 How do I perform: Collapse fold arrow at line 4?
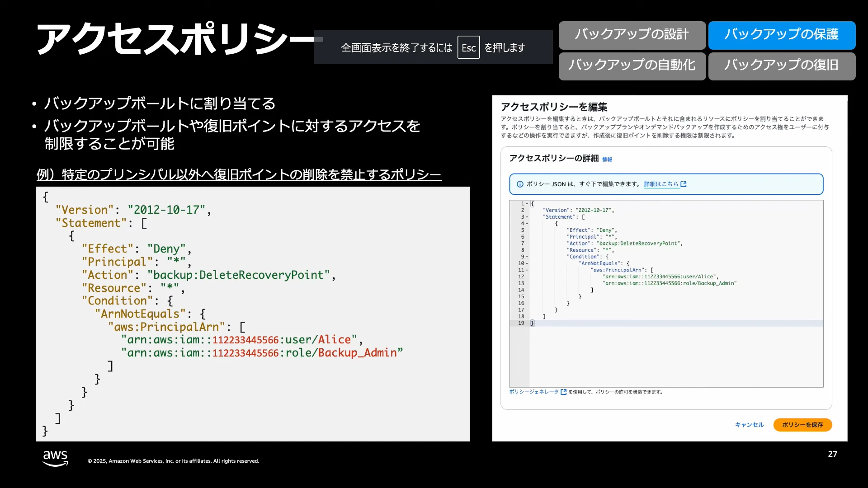pos(527,224)
